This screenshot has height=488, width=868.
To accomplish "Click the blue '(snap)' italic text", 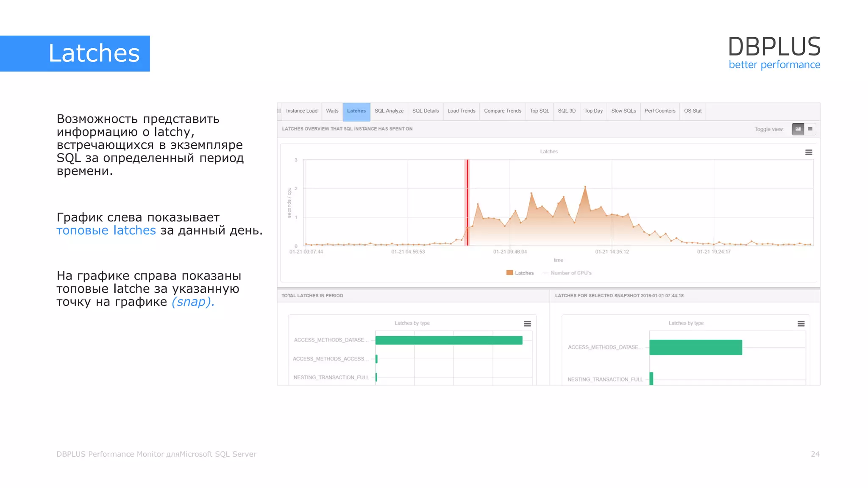I will pos(193,302).
